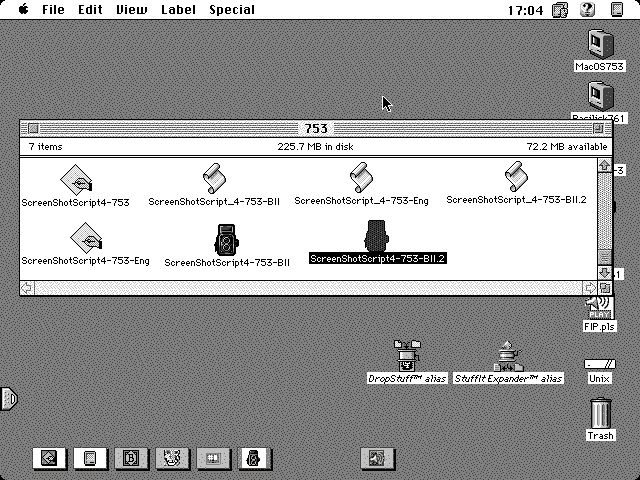This screenshot has width=640, height=480.
Task: Select the DropStuff alias icon
Action: [x=407, y=356]
